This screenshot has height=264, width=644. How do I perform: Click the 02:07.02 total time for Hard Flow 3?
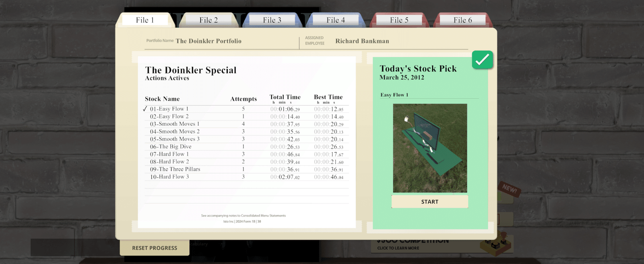pos(285,177)
